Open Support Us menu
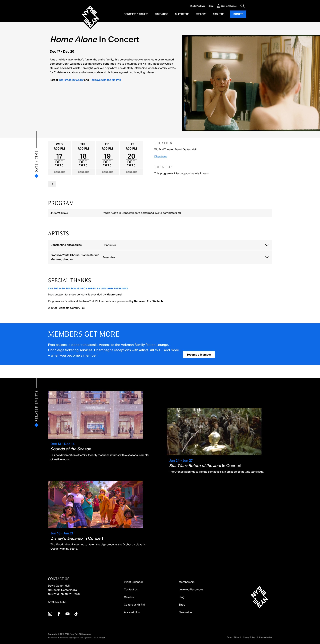The width and height of the screenshot is (320, 644). click(x=182, y=14)
